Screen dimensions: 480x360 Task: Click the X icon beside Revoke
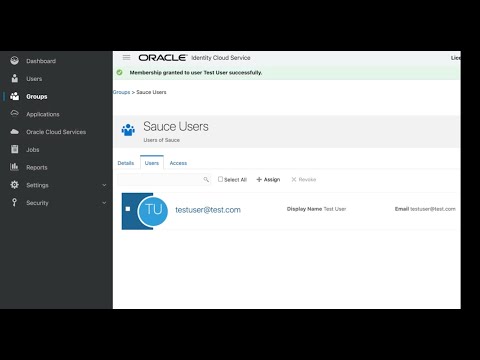coord(294,179)
